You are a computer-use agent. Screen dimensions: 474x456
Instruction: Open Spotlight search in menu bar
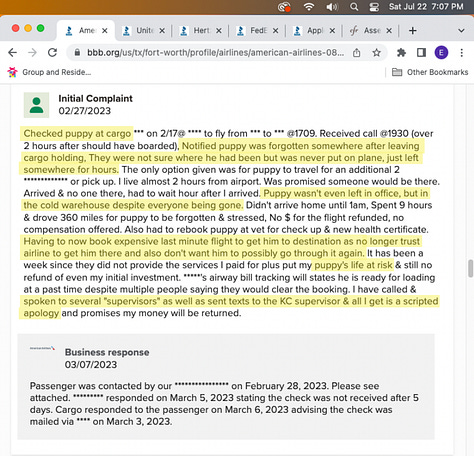pos(354,7)
